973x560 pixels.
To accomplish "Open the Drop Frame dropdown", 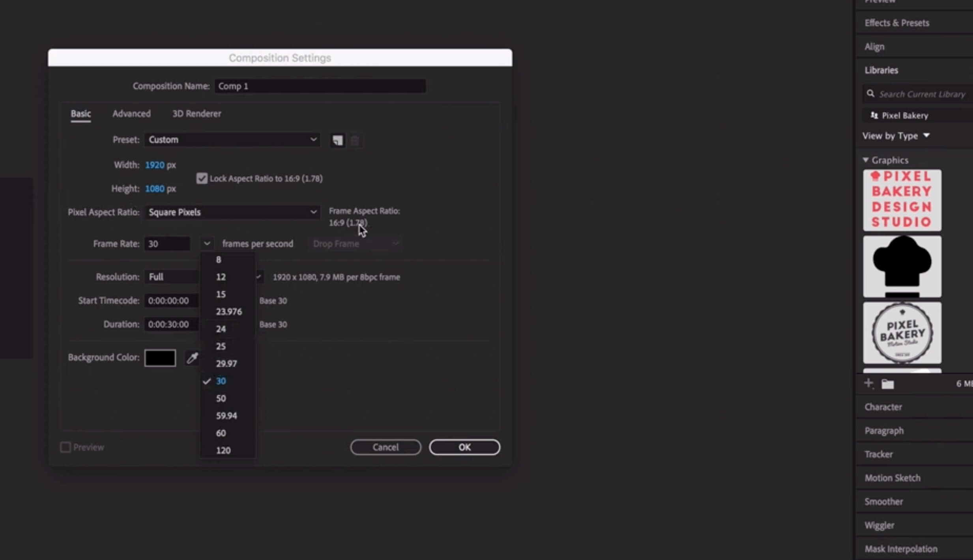I will pyautogui.click(x=355, y=244).
